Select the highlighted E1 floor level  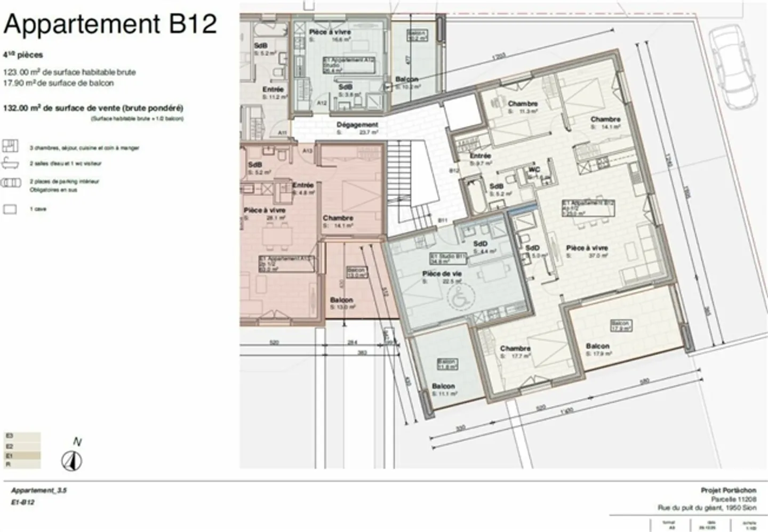[22, 456]
